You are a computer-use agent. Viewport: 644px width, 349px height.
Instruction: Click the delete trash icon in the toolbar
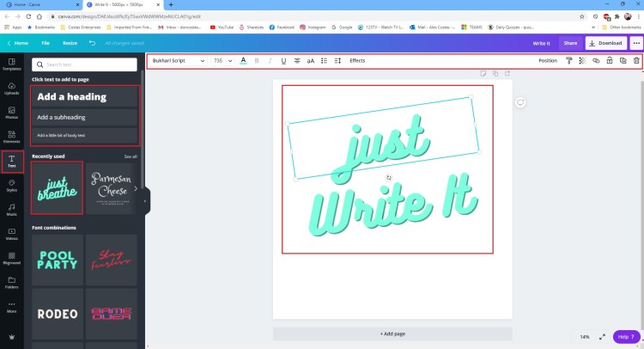click(x=635, y=61)
